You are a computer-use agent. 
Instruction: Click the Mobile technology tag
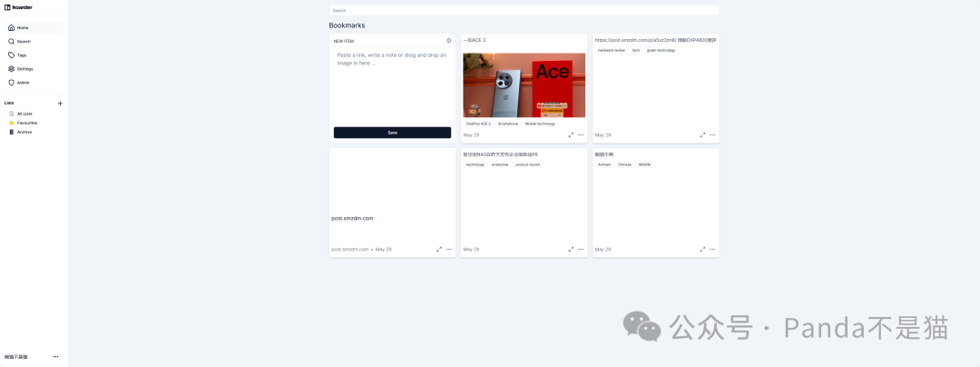540,124
